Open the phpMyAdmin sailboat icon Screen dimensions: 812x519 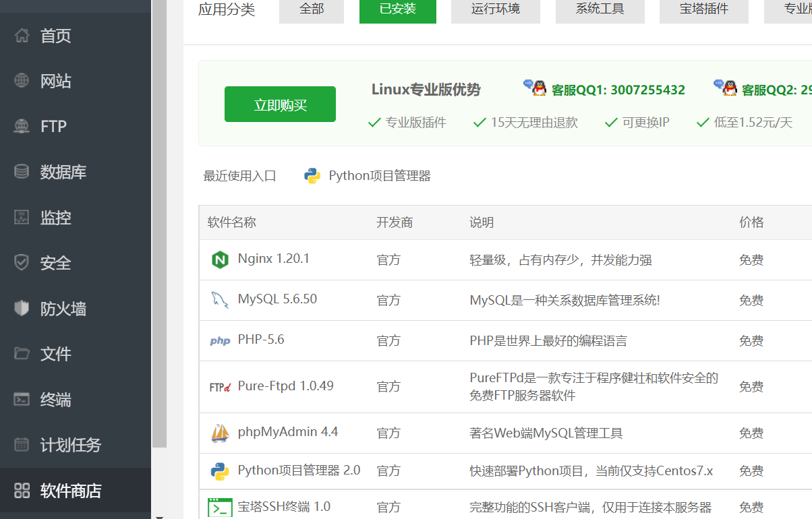(219, 433)
